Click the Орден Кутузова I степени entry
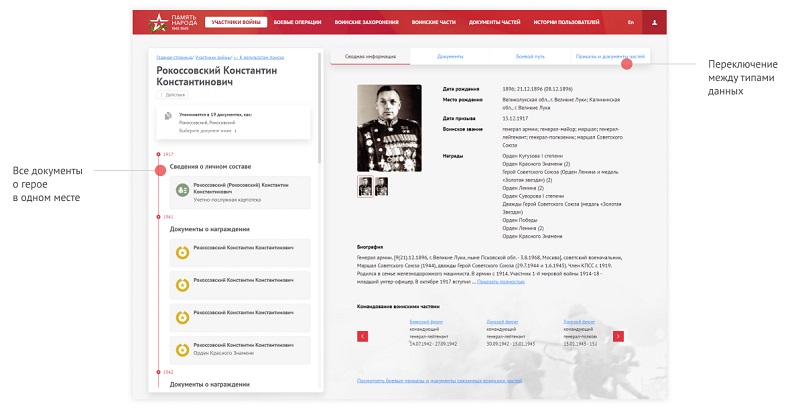Viewport: 800px width, 412px height. [533, 156]
